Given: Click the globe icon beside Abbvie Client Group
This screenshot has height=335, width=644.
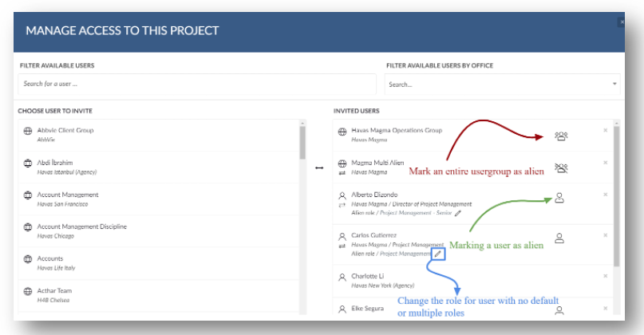Looking at the screenshot, I should click(x=28, y=131).
